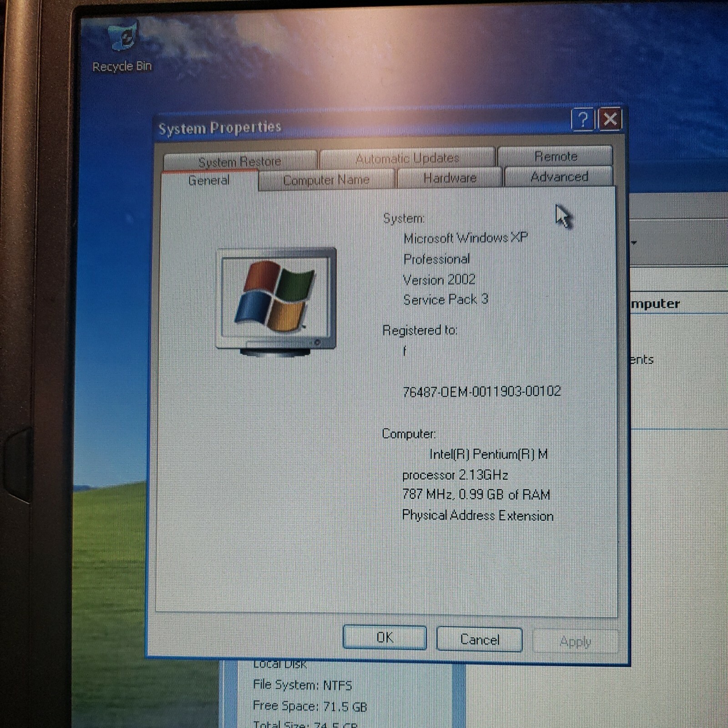728x728 pixels.
Task: Click the 'Microsoft Windows XP' text
Action: pos(465,238)
